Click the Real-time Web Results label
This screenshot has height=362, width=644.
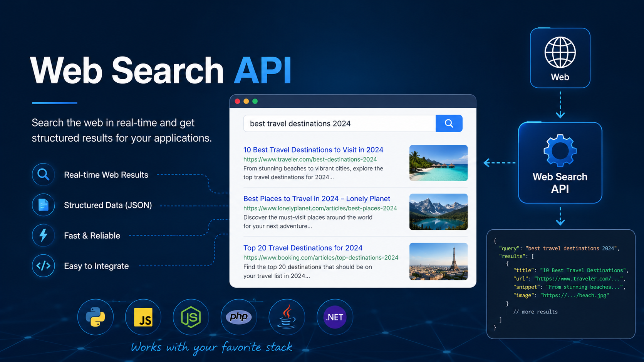coord(106,175)
